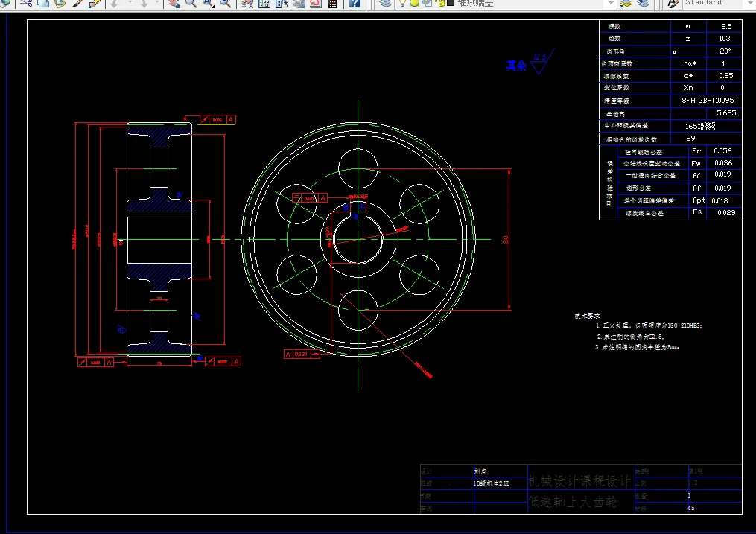The image size is (756, 534).
Task: Open the Text Style manager icon
Action: [x=673, y=3]
